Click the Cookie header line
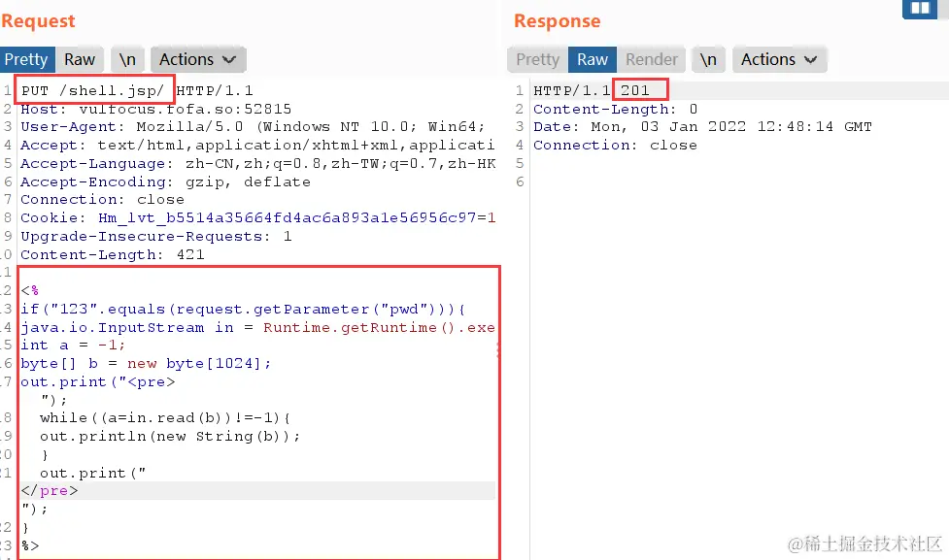This screenshot has height=560, width=949. [258, 217]
